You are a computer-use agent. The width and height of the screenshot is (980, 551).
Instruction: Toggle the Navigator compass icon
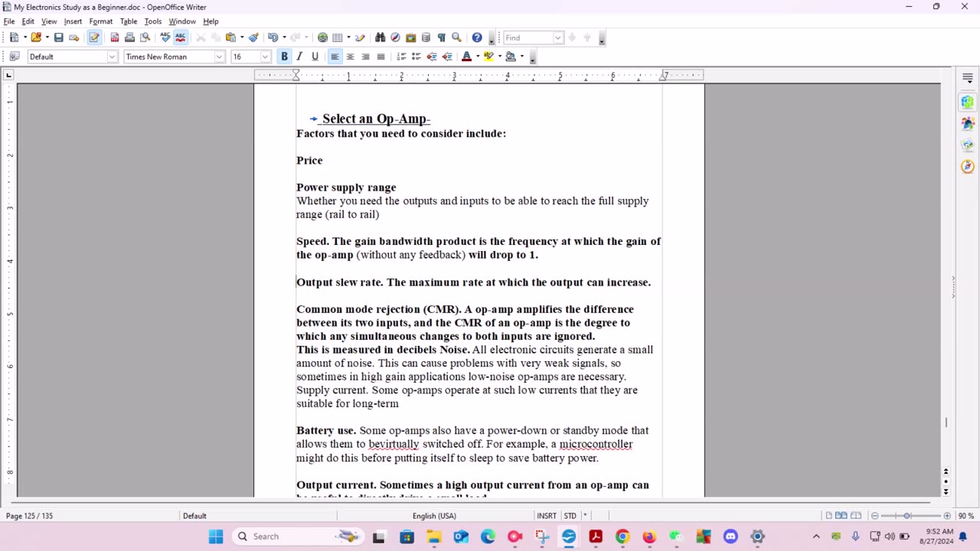tap(395, 37)
